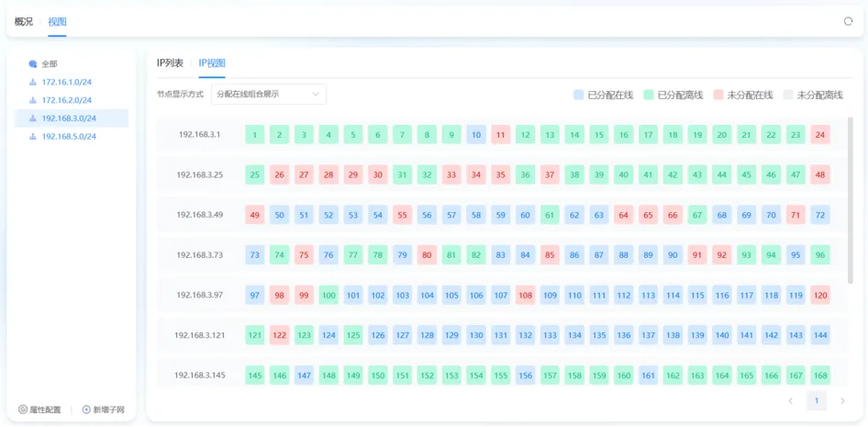
Task: Click the network icon beside 172.16.1.0/24
Action: click(33, 83)
